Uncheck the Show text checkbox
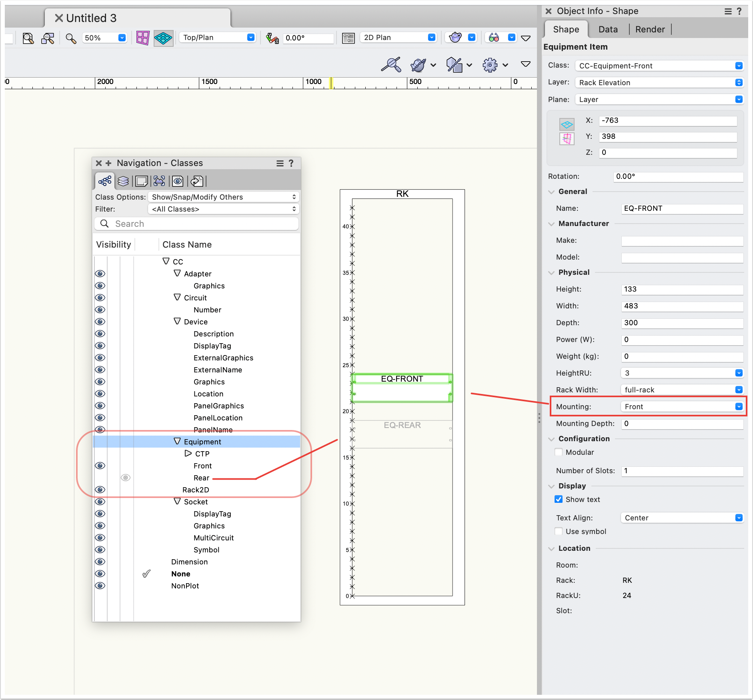Screen dimensions: 753x700 (559, 499)
